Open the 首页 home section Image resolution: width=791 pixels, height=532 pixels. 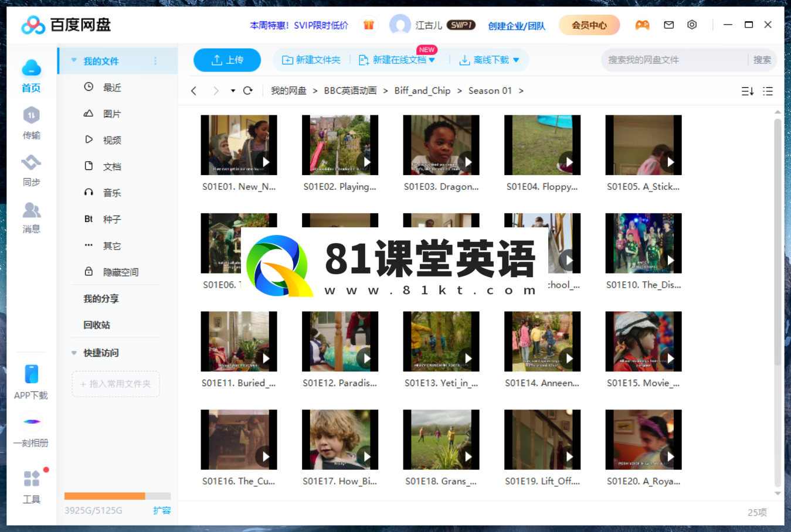[x=31, y=76]
